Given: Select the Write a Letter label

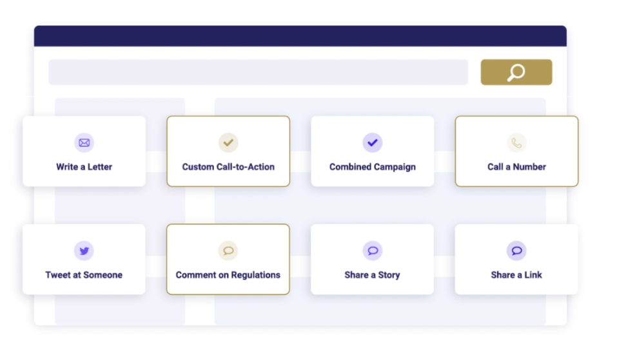Looking at the screenshot, I should [x=84, y=167].
